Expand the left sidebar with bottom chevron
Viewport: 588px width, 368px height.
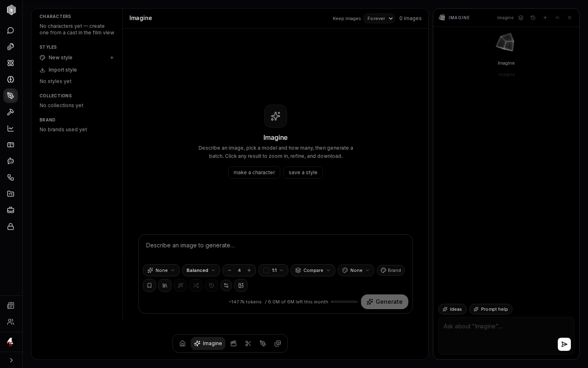[11, 360]
